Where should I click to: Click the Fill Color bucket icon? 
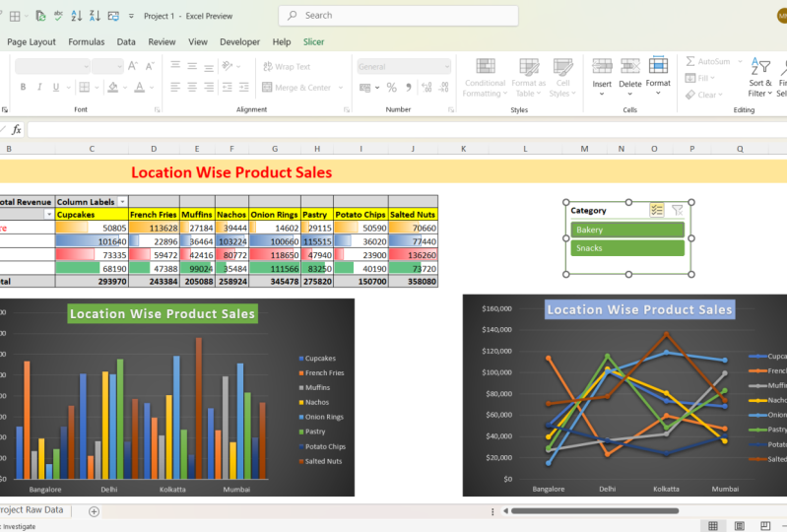coord(113,88)
